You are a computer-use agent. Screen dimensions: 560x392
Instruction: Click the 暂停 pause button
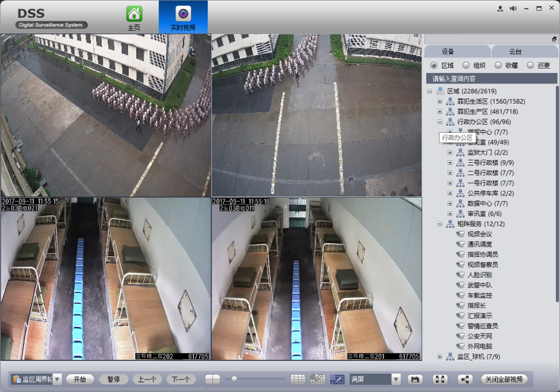click(x=114, y=379)
